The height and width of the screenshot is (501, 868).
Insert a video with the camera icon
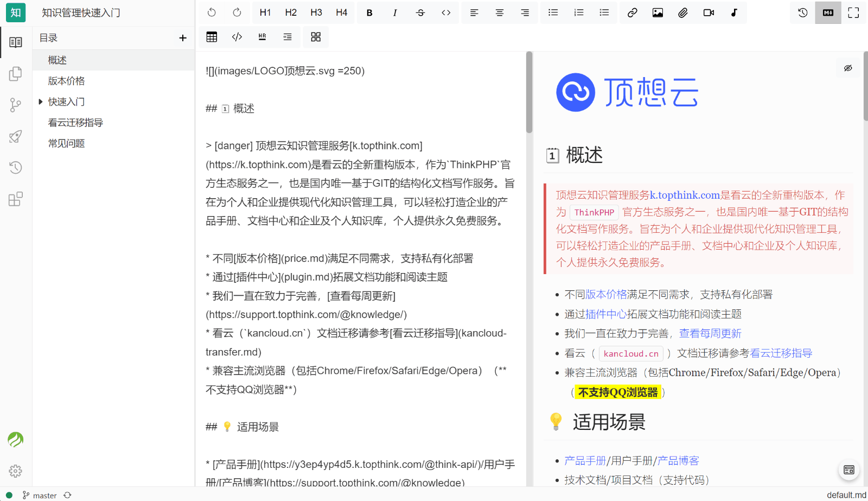[709, 12]
